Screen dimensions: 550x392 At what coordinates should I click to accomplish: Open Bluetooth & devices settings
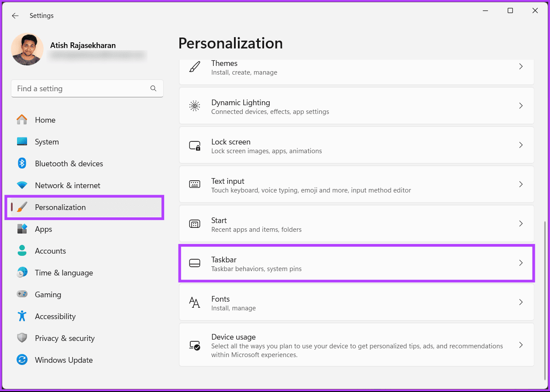[69, 164]
